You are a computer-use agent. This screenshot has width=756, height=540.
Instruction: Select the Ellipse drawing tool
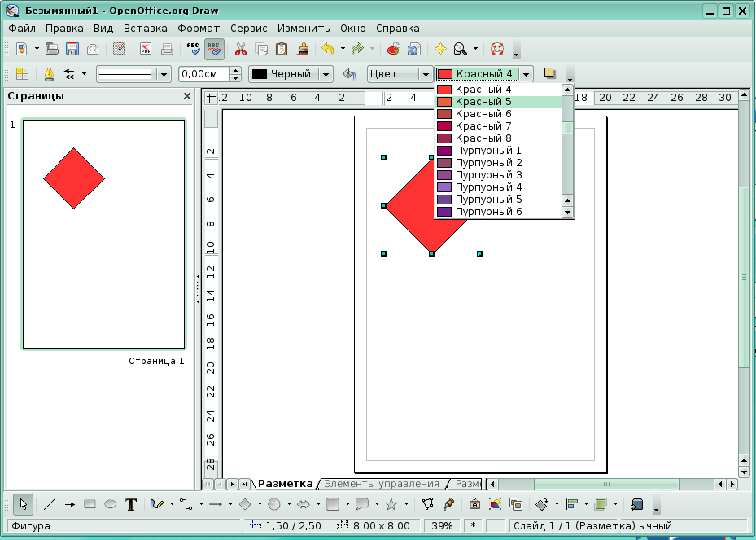click(x=111, y=504)
